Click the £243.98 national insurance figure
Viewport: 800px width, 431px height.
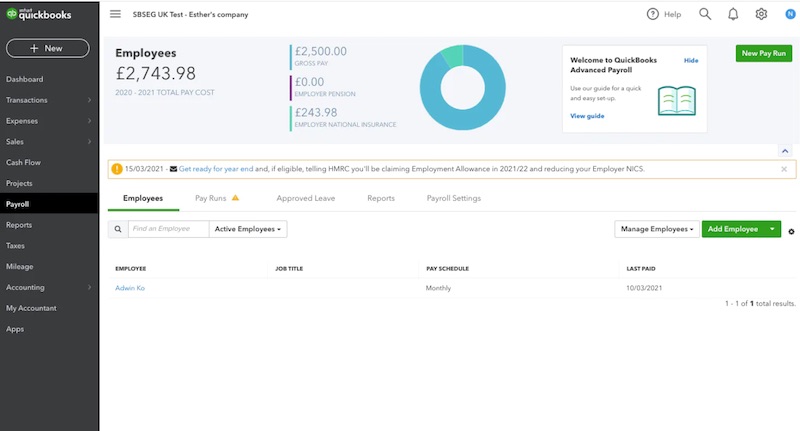pyautogui.click(x=316, y=112)
